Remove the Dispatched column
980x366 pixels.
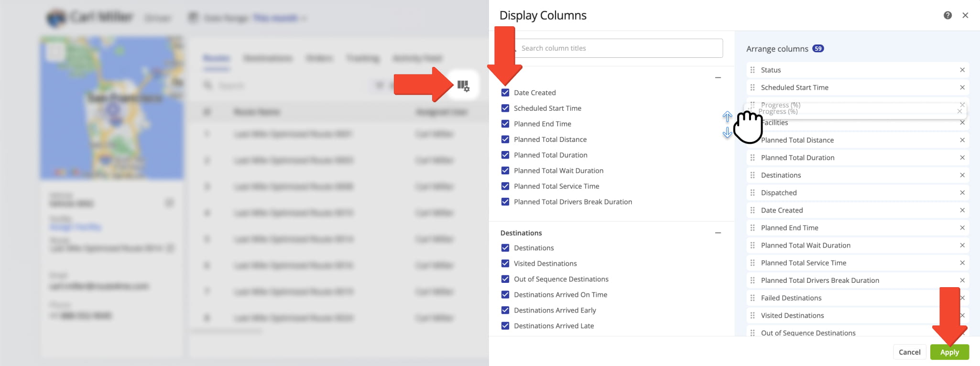[x=962, y=193]
